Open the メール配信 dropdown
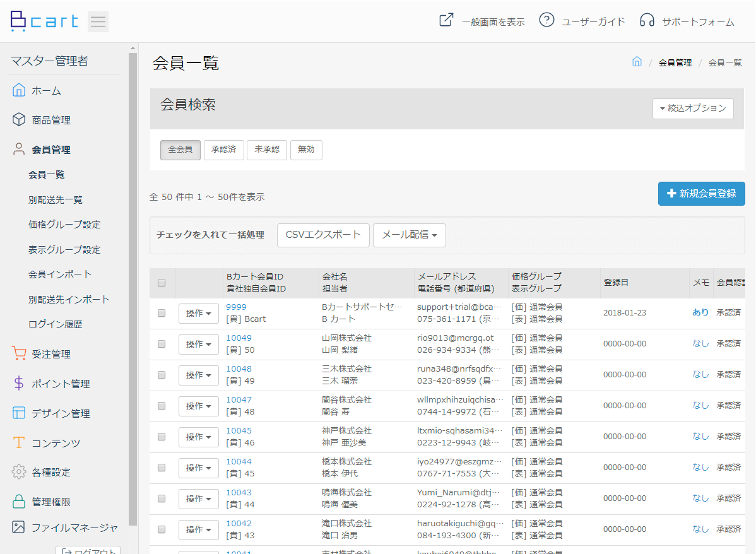This screenshot has width=756, height=554. point(409,235)
